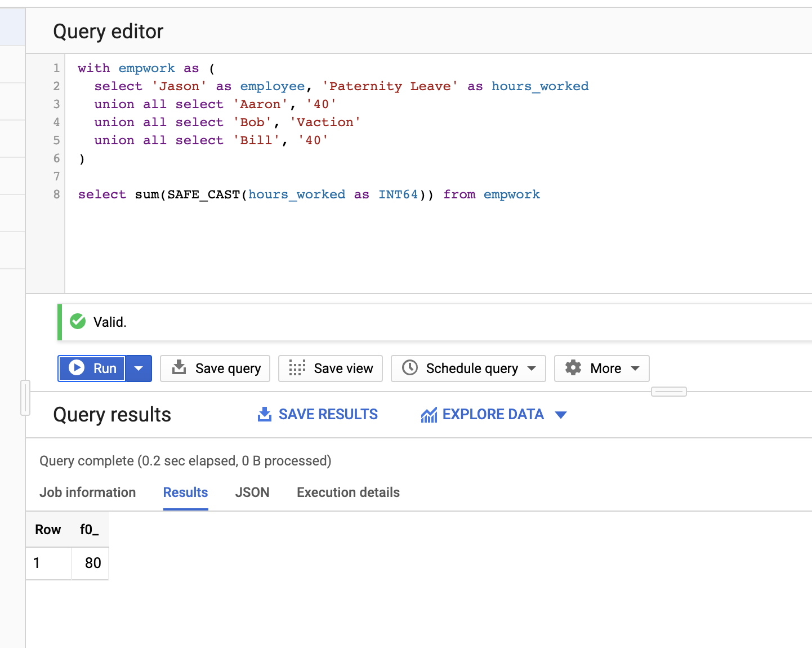Expand the Schedule query dropdown
Screen dimensions: 812x648
(533, 368)
